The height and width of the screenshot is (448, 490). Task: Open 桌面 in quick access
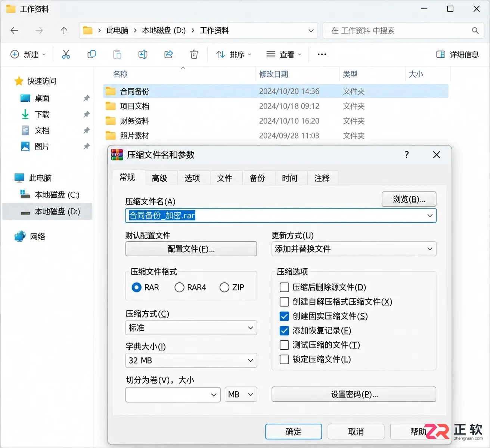pos(42,98)
